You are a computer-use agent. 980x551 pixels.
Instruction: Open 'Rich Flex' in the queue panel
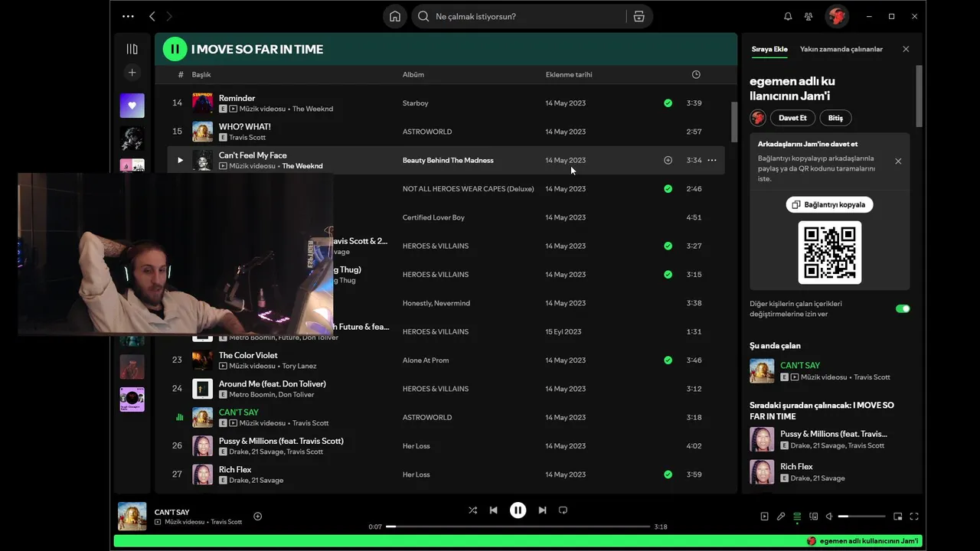829,471
